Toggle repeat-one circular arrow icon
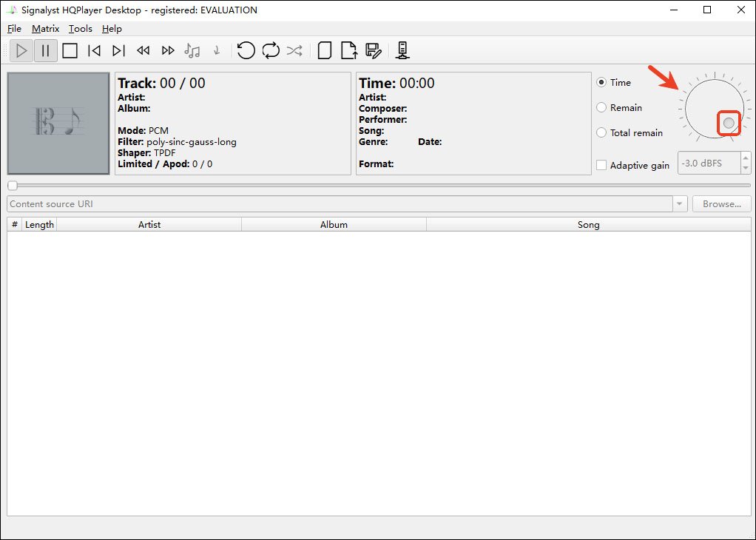Image resolution: width=756 pixels, height=540 pixels. coord(246,50)
